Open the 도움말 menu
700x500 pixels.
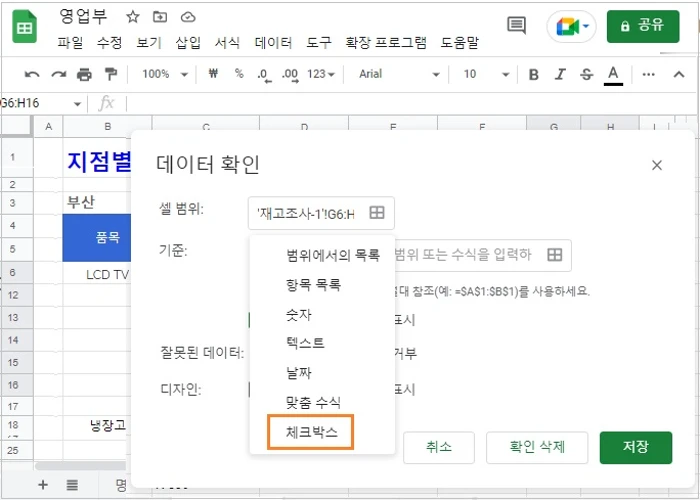[459, 43]
